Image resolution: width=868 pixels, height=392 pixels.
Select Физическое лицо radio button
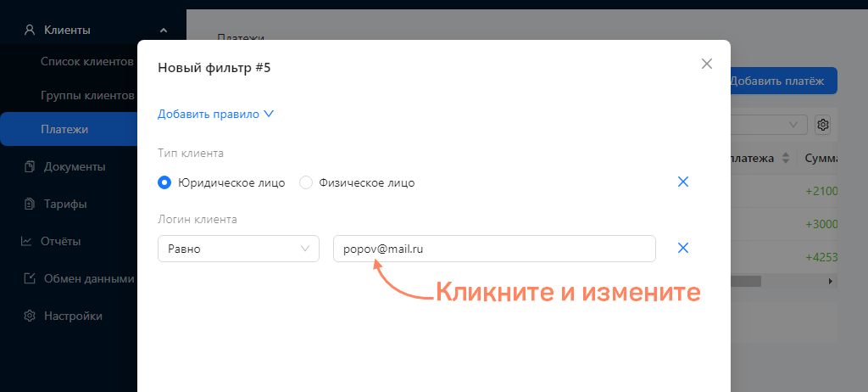pyautogui.click(x=305, y=182)
